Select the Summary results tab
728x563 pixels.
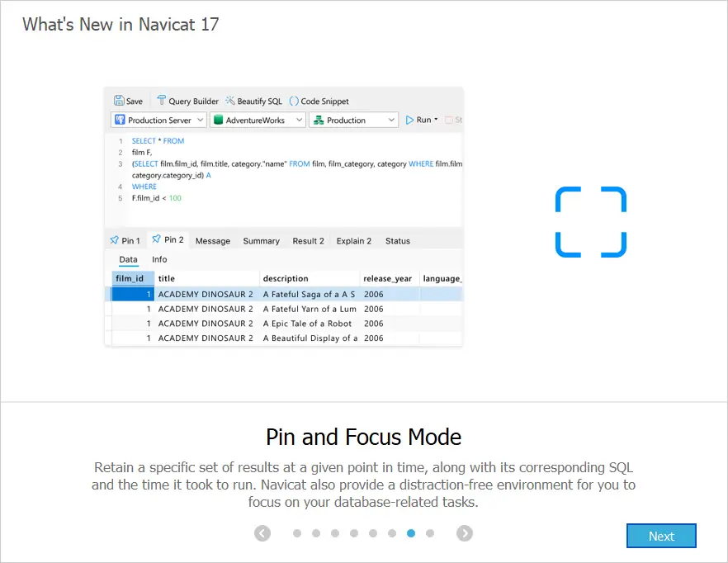coord(261,241)
